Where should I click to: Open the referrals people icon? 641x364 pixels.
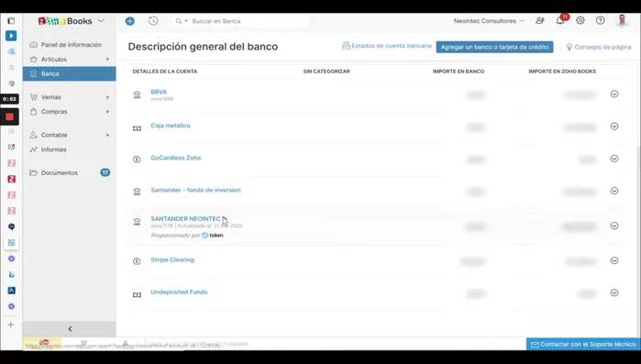pos(540,20)
